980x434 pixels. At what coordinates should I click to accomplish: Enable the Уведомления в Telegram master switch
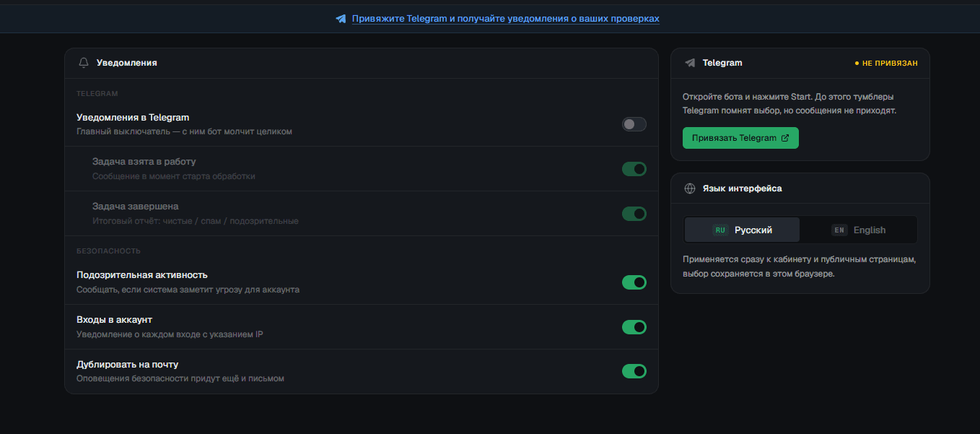pyautogui.click(x=634, y=124)
